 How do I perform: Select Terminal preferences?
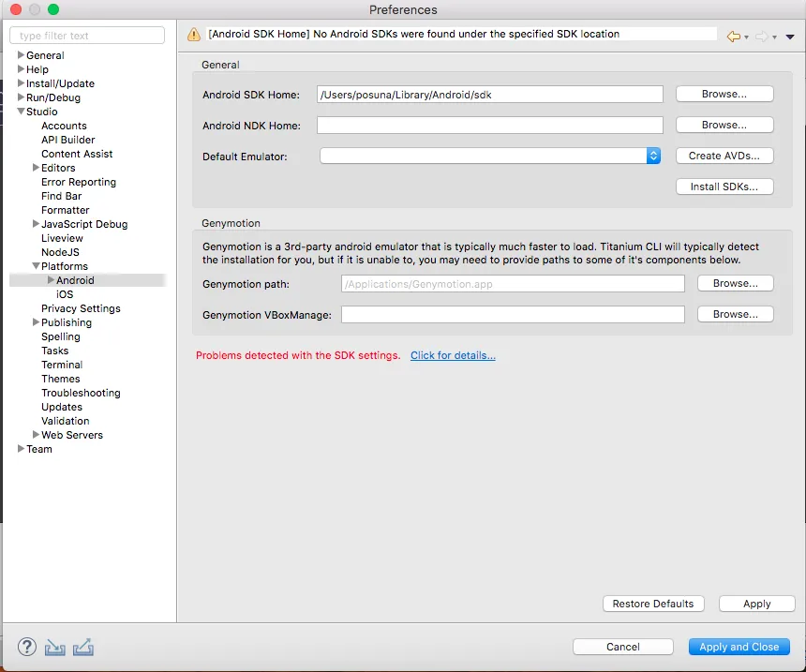pos(62,365)
